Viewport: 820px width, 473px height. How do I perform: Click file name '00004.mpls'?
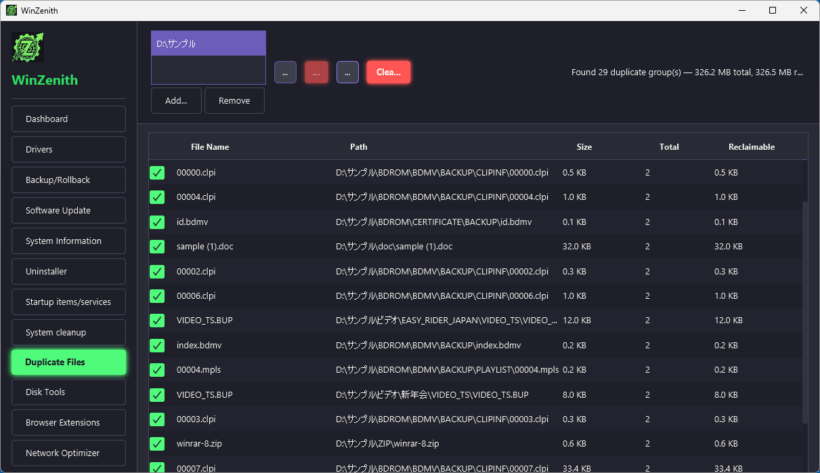pyautogui.click(x=198, y=369)
